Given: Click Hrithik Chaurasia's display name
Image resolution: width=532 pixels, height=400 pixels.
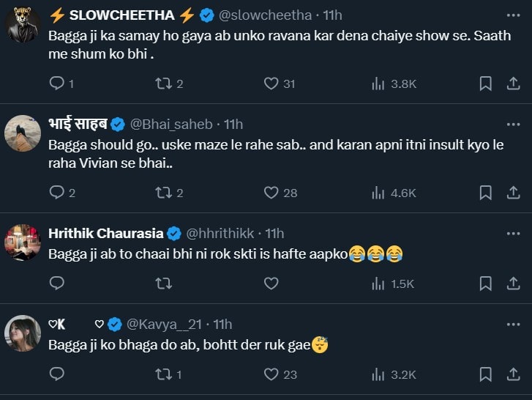Looking at the screenshot, I should tap(105, 233).
